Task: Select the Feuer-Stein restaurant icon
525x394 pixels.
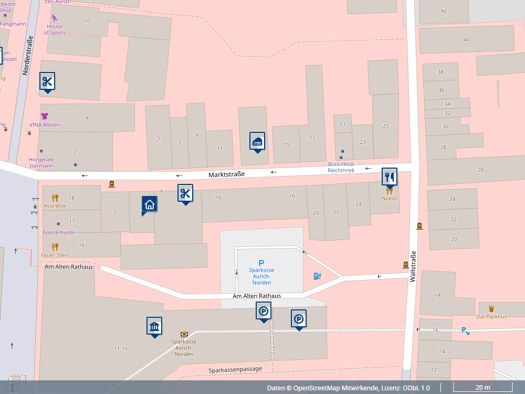Action: click(55, 247)
